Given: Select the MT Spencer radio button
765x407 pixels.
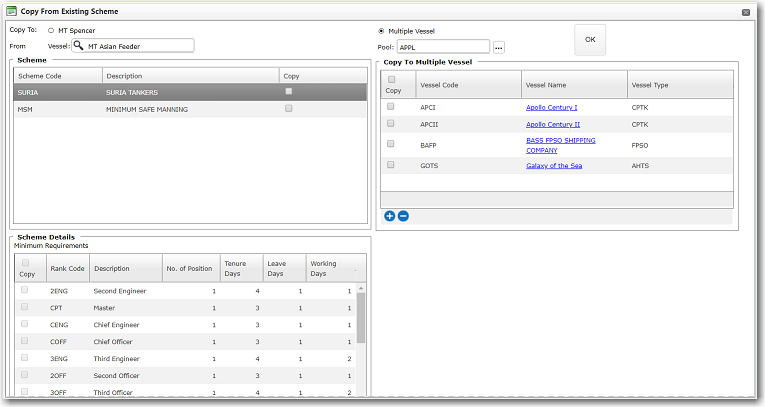Looking at the screenshot, I should [x=51, y=31].
